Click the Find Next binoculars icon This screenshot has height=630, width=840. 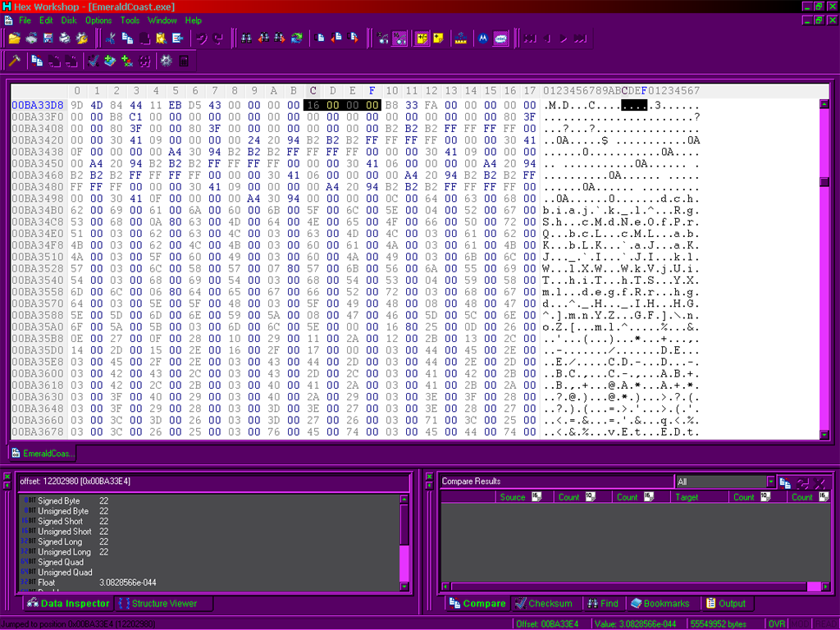point(280,39)
